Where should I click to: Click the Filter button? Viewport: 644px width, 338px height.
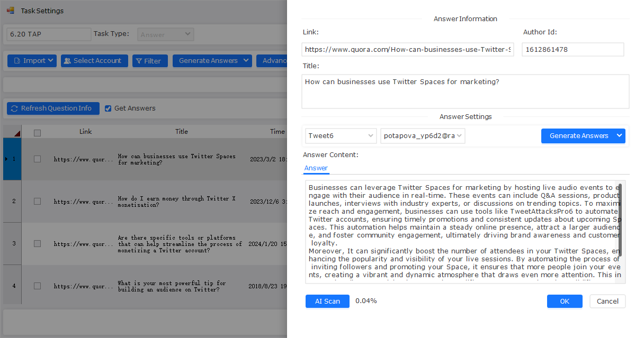pos(150,61)
